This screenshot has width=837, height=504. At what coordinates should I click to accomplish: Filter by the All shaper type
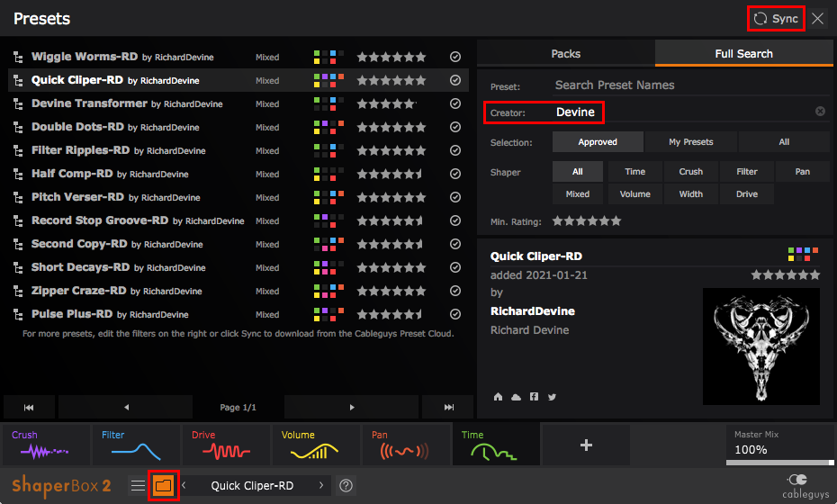point(578,172)
